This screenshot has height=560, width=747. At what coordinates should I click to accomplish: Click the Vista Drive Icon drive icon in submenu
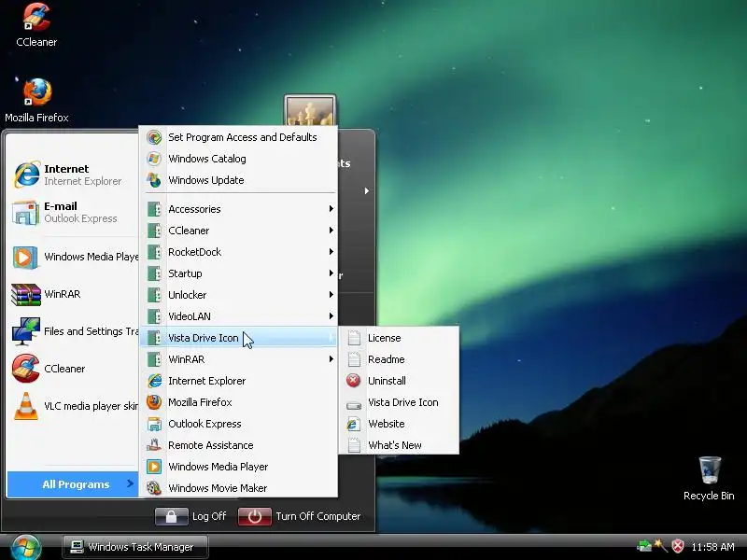(x=354, y=405)
